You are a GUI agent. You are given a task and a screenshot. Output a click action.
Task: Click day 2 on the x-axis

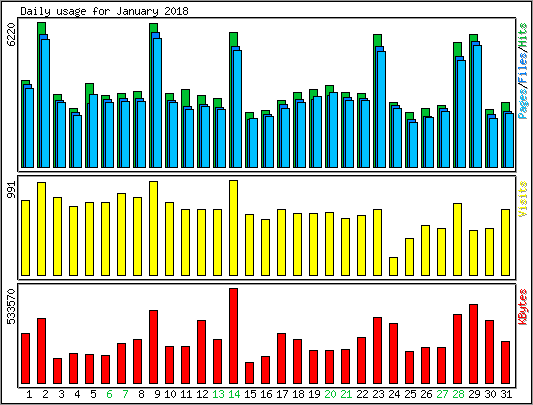pos(45,394)
